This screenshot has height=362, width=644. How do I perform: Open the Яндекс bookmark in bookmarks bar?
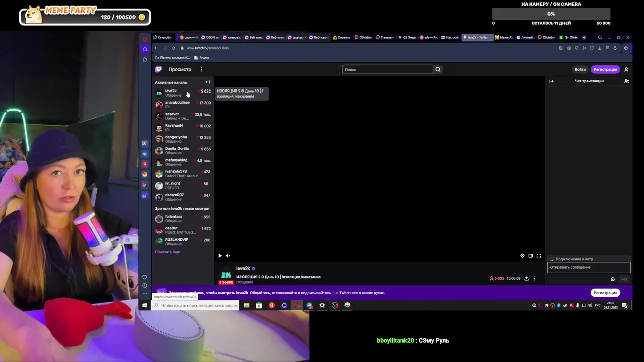click(x=202, y=58)
